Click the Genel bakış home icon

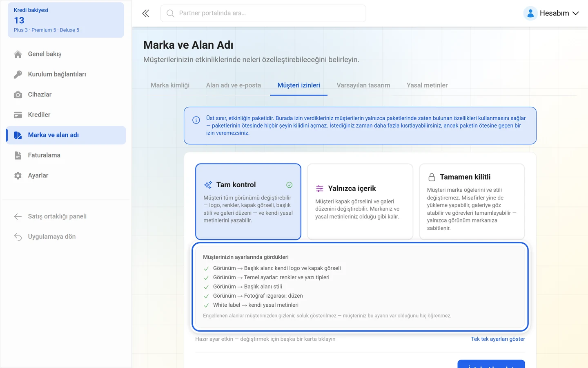[x=18, y=54]
